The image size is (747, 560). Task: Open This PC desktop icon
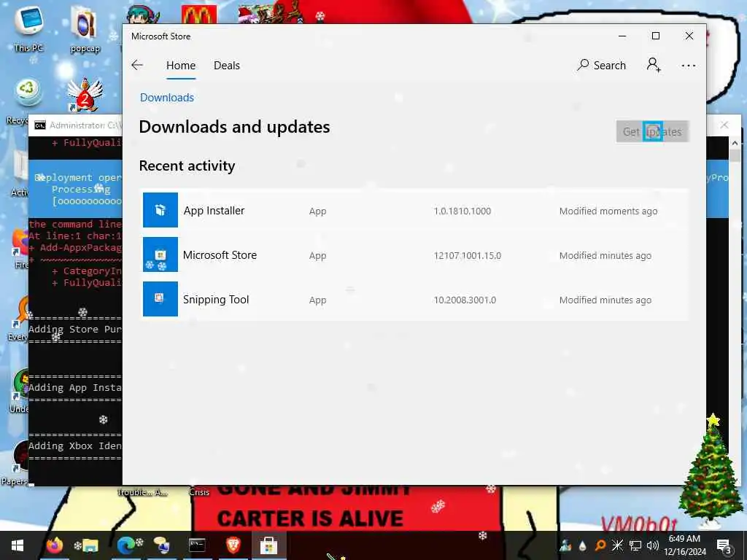coord(28,28)
